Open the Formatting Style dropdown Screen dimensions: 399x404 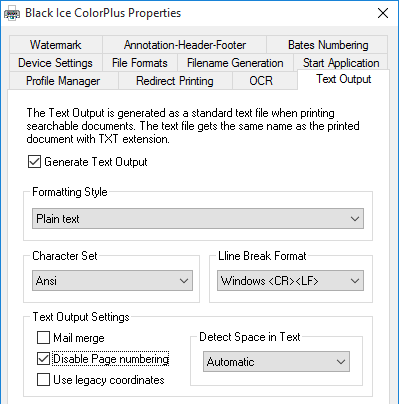tap(198, 219)
